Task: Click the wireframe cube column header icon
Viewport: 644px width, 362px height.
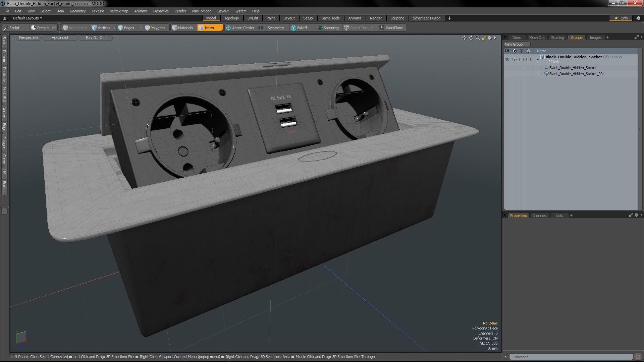Action: [x=522, y=51]
